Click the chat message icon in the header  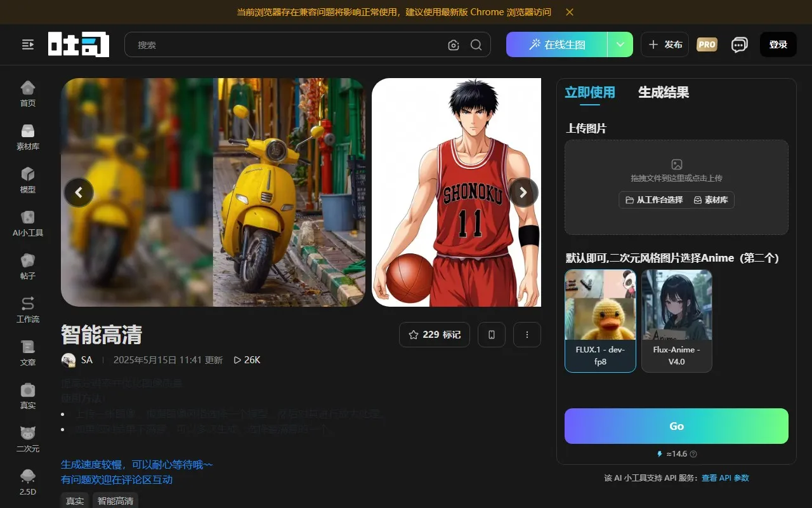pos(739,44)
